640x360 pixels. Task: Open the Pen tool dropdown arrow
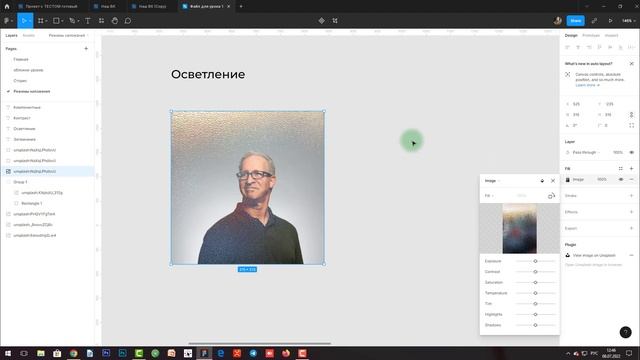[x=78, y=21]
